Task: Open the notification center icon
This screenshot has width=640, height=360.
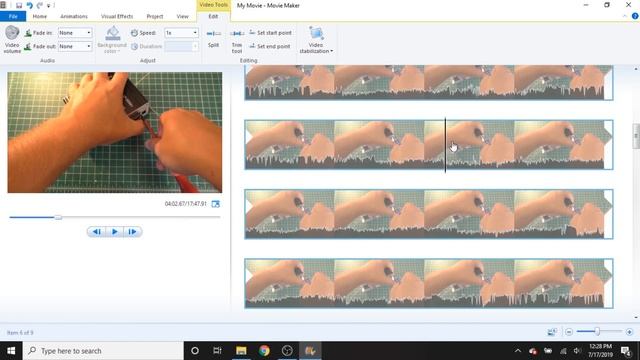Action: tap(626, 351)
